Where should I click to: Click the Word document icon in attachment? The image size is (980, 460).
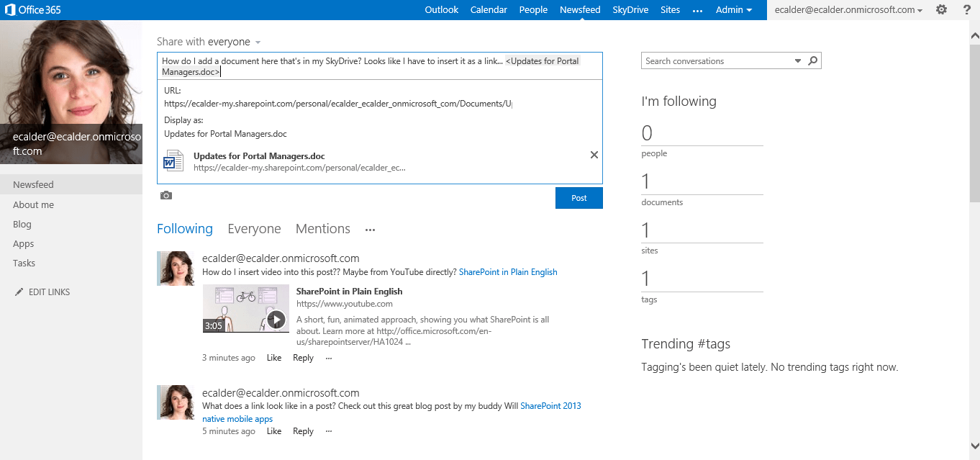click(173, 161)
